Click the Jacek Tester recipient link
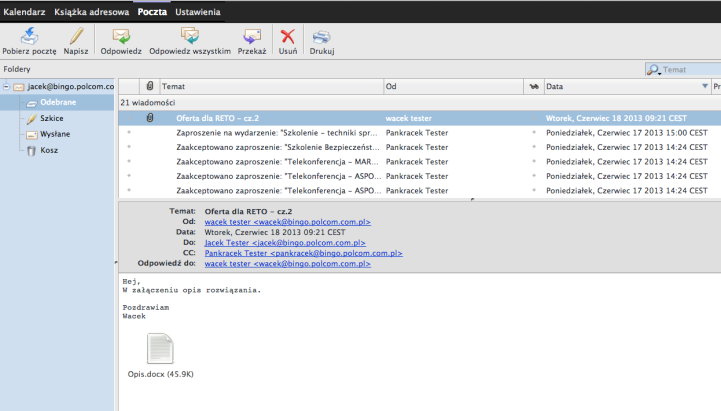This screenshot has height=411, width=721. click(x=285, y=243)
